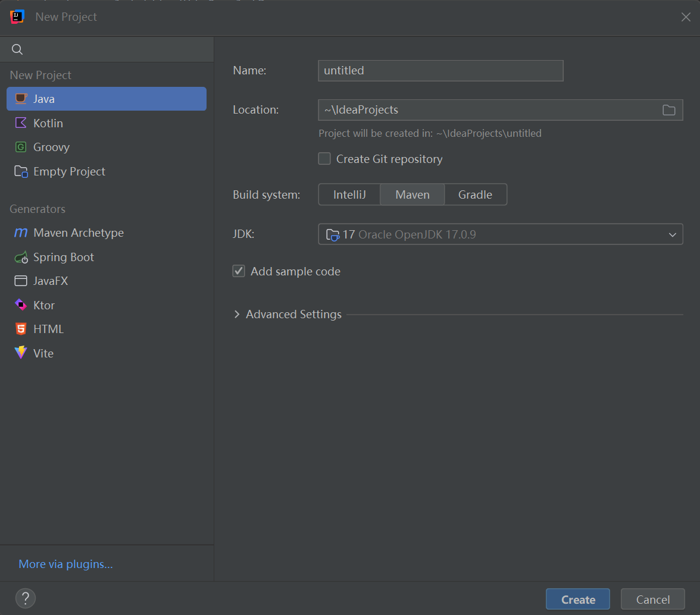Open More via plugins link
Image resolution: width=700 pixels, height=615 pixels.
point(65,564)
